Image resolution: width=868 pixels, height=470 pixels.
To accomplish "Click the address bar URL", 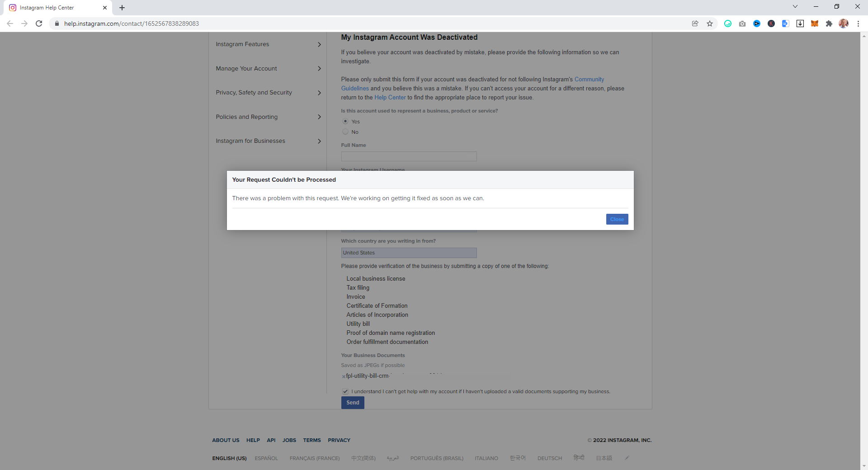I will point(132,23).
